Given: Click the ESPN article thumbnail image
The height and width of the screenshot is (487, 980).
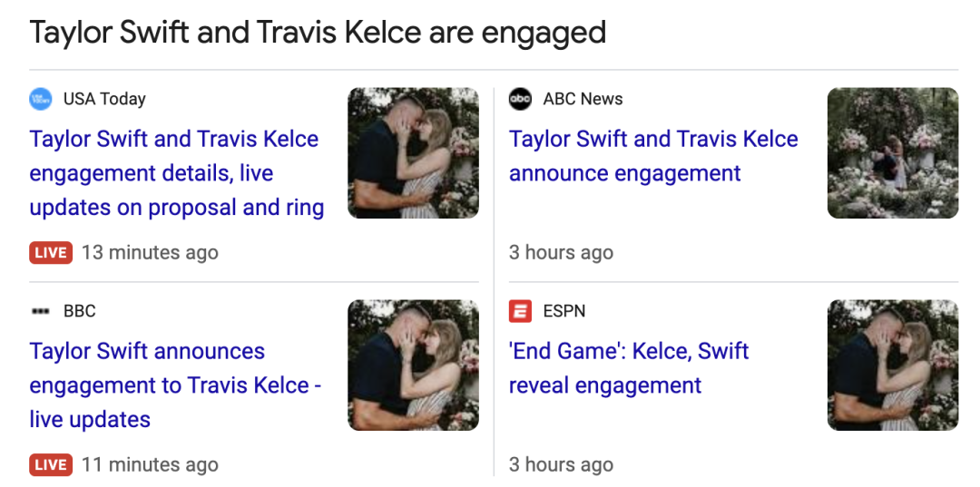Looking at the screenshot, I should 892,365.
